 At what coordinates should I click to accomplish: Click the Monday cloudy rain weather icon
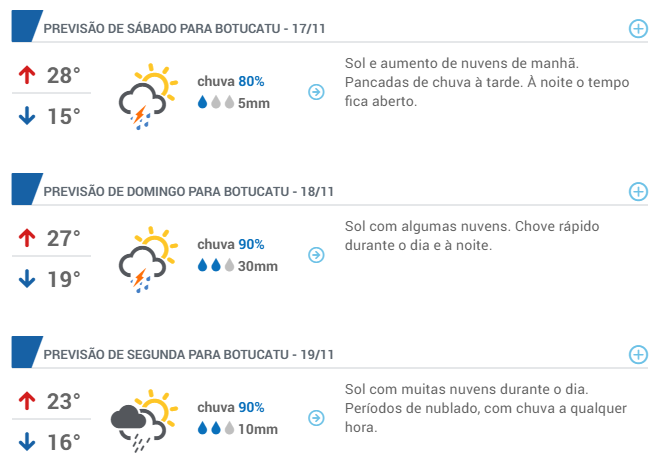pyautogui.click(x=144, y=421)
